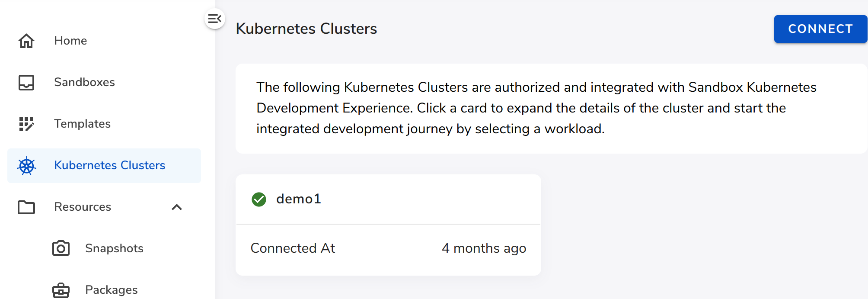Click the green check status icon on demo1
This screenshot has width=868, height=299.
[259, 199]
